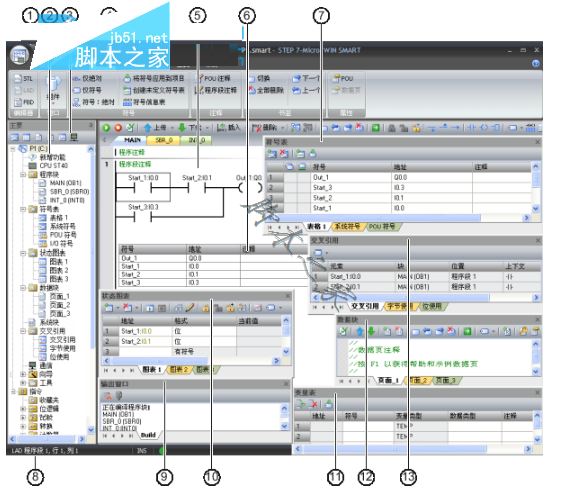Viewport: 581px width, 491px height.
Task: Click the Out_1 coil in the ladder
Action: coord(250,188)
